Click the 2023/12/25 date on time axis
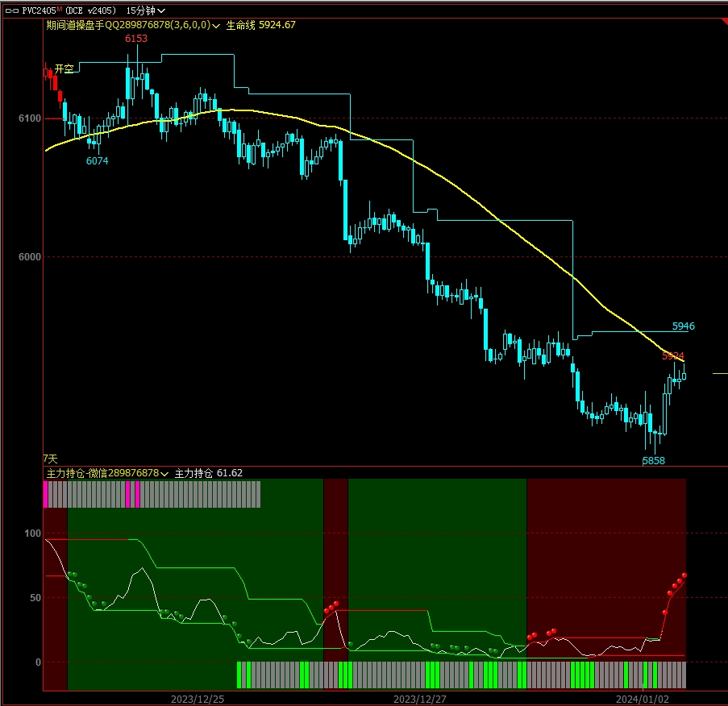Image resolution: width=728 pixels, height=706 pixels. (x=198, y=698)
